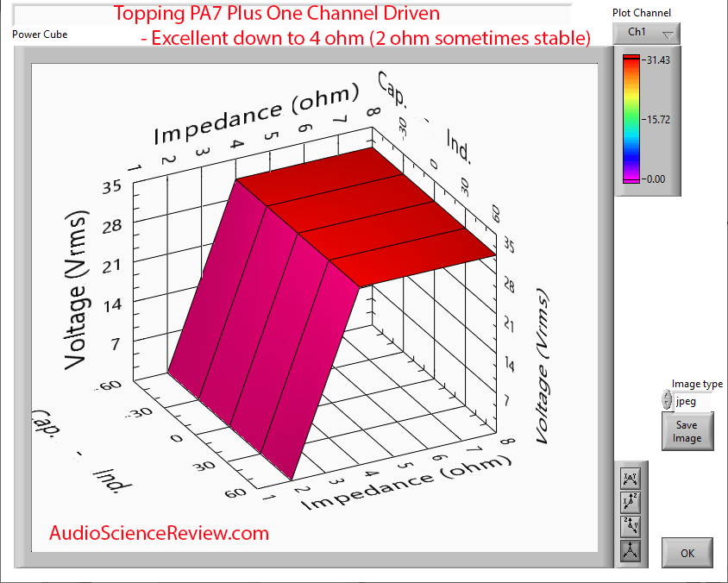Switch to the ZY plane projection view
The height and width of the screenshot is (583, 728).
630,526
